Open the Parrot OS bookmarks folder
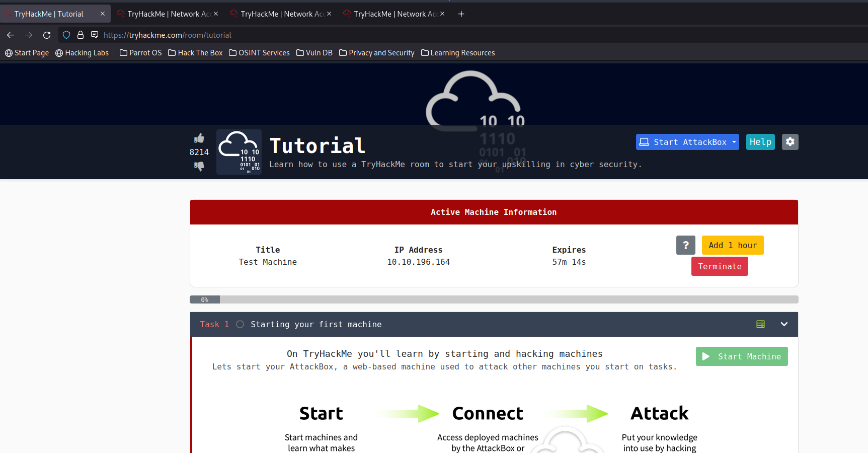 tap(141, 53)
